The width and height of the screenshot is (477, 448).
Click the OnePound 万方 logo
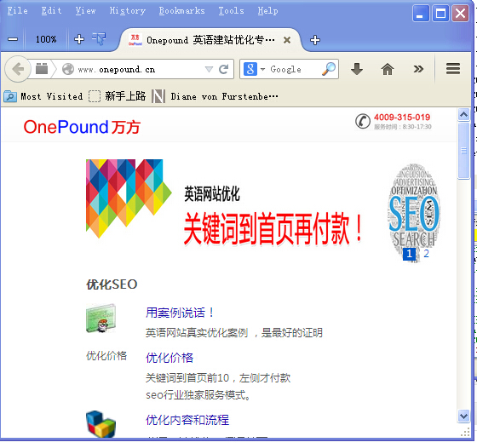tap(82, 127)
